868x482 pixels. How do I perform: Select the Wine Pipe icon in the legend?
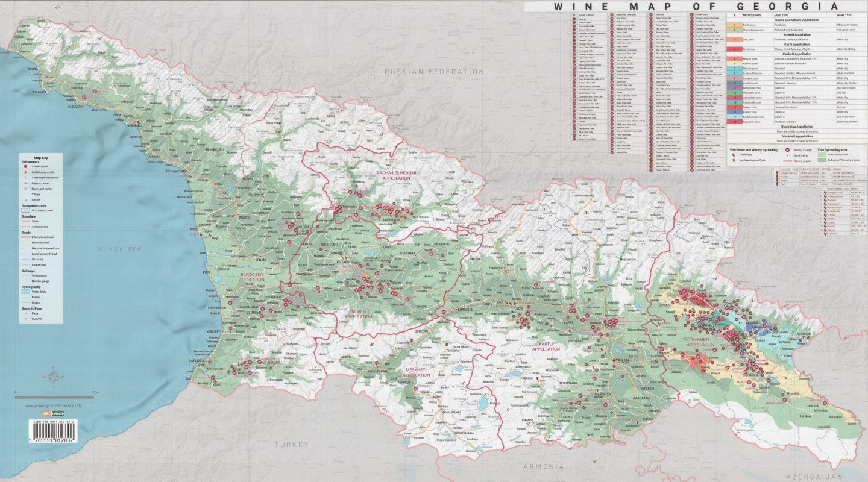(733, 155)
